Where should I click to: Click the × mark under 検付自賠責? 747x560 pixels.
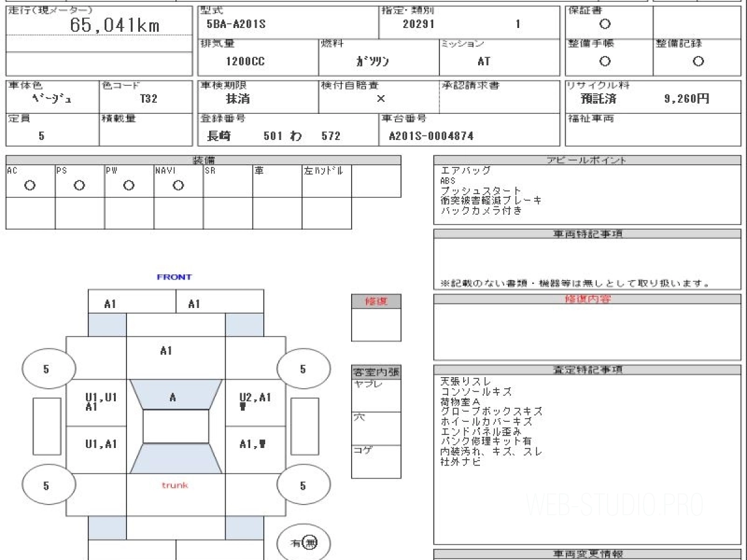381,98
